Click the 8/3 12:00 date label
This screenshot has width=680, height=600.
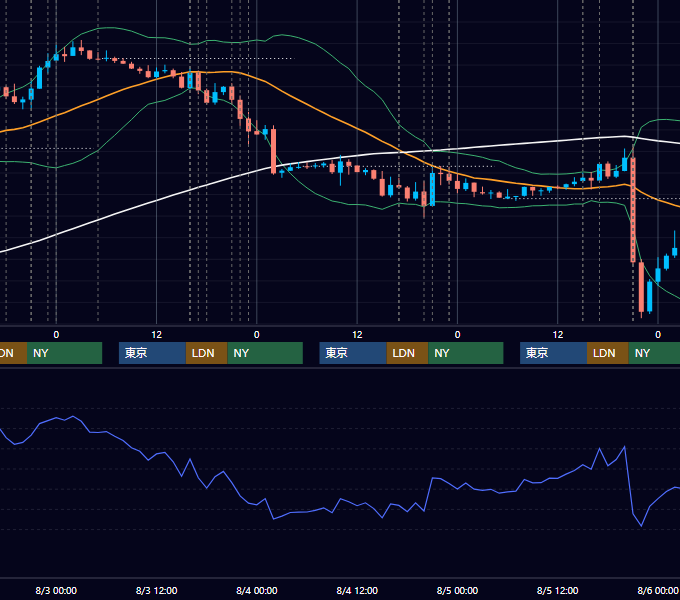[157, 590]
